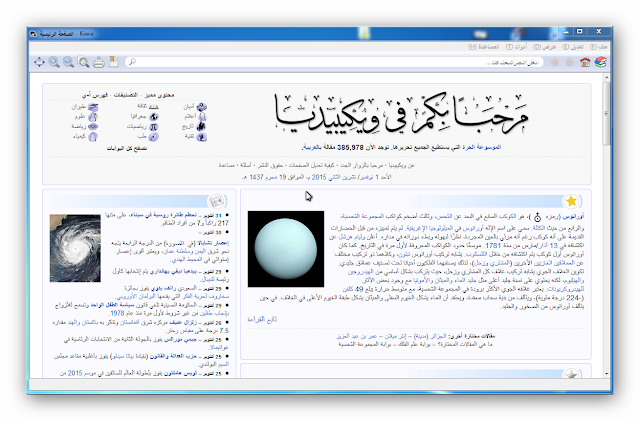Minimize the Kiwix window
Viewport: 640px width, 421px height.
(565, 32)
